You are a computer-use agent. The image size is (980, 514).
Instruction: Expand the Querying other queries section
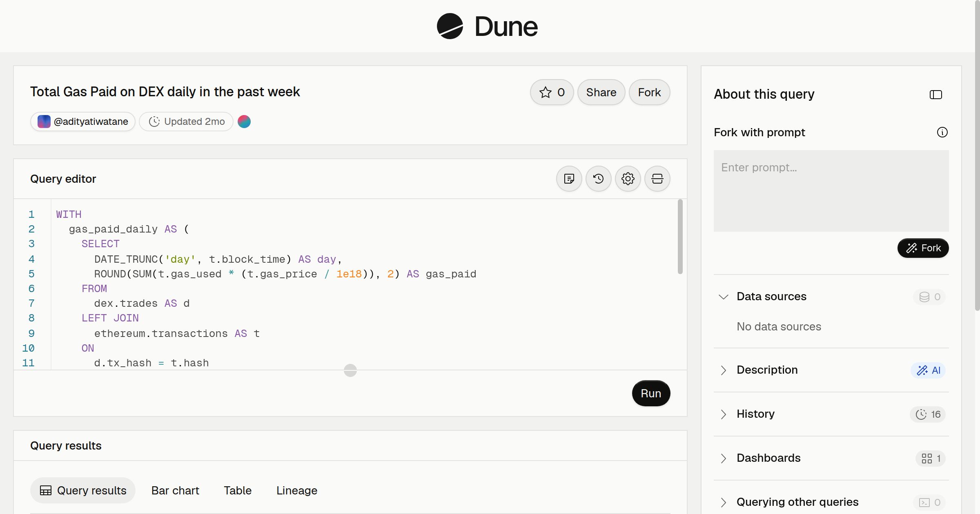click(724, 502)
